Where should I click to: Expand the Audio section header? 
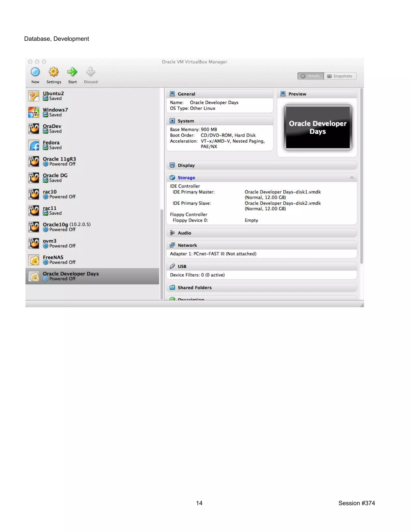point(262,233)
